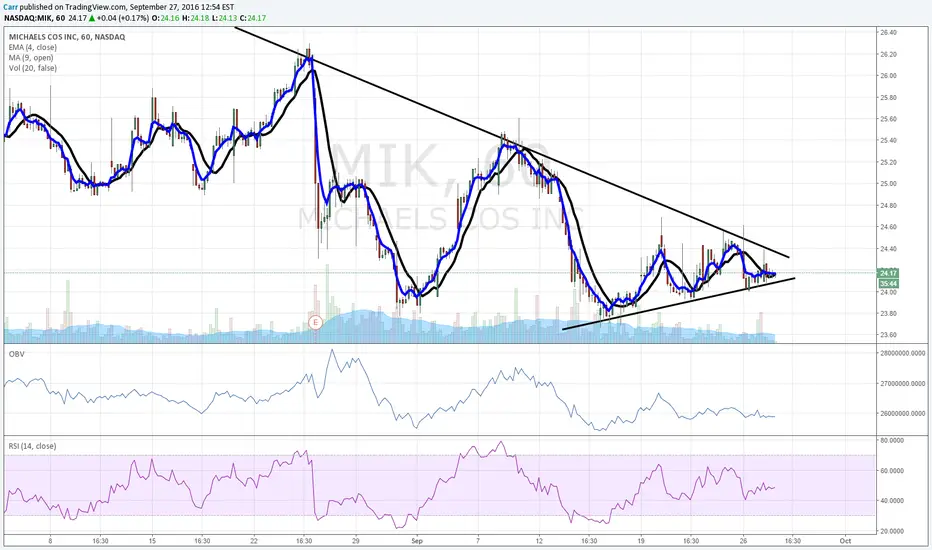Select the 'Vol (20, false)' indicator legend
This screenshot has height=550, width=932.
[33, 68]
